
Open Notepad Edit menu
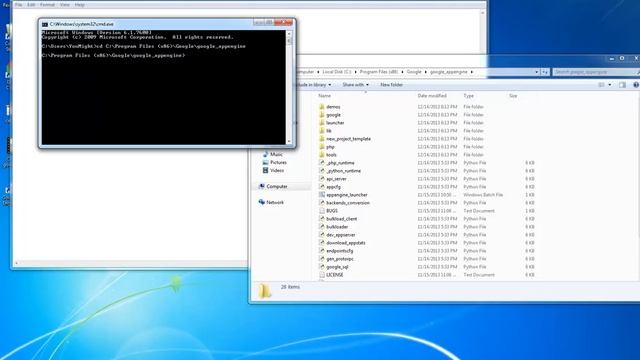coord(31,5)
